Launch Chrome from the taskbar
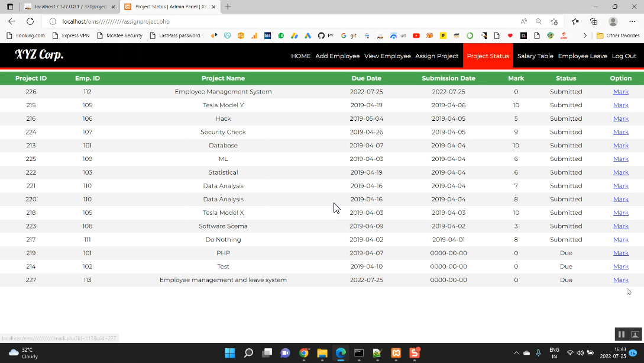This screenshot has width=644, height=363. tap(304, 353)
